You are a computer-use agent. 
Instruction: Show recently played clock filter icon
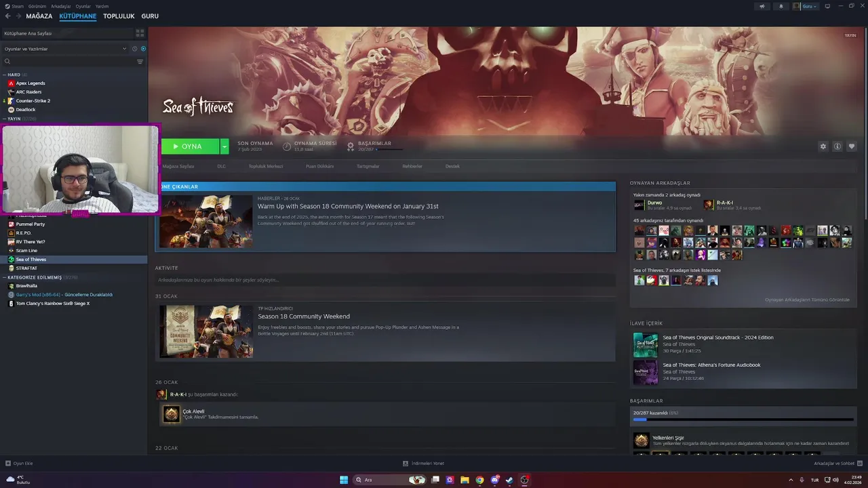pos(134,49)
